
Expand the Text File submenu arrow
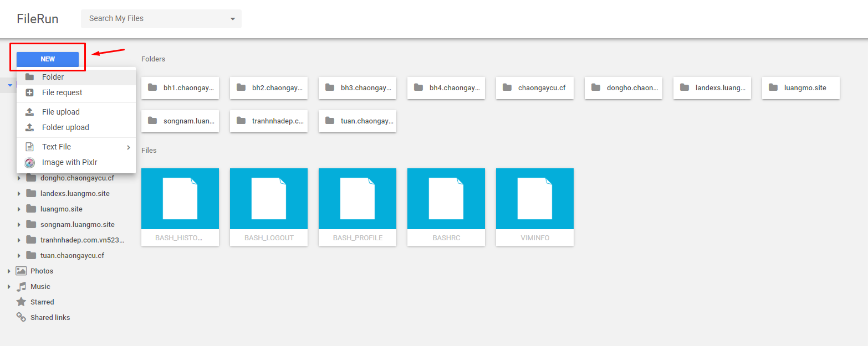click(x=129, y=147)
